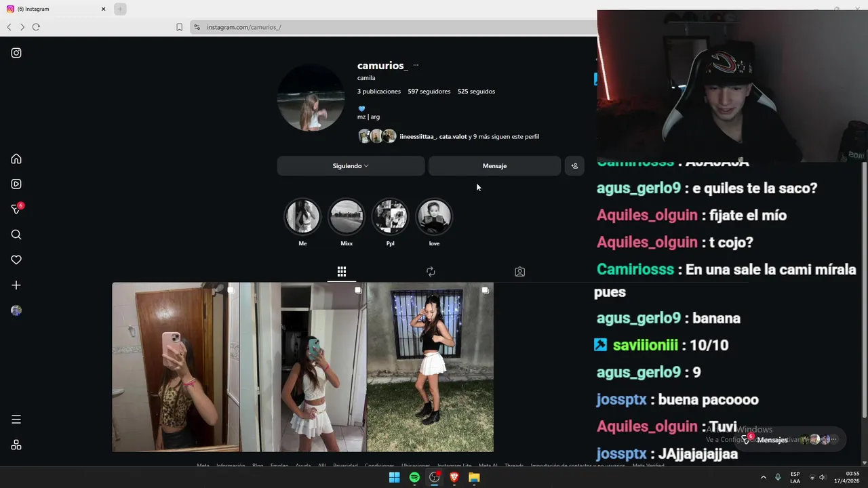Image resolution: width=868 pixels, height=488 pixels.
Task: Select the Instagram browser tab
Action: click(x=58, y=9)
